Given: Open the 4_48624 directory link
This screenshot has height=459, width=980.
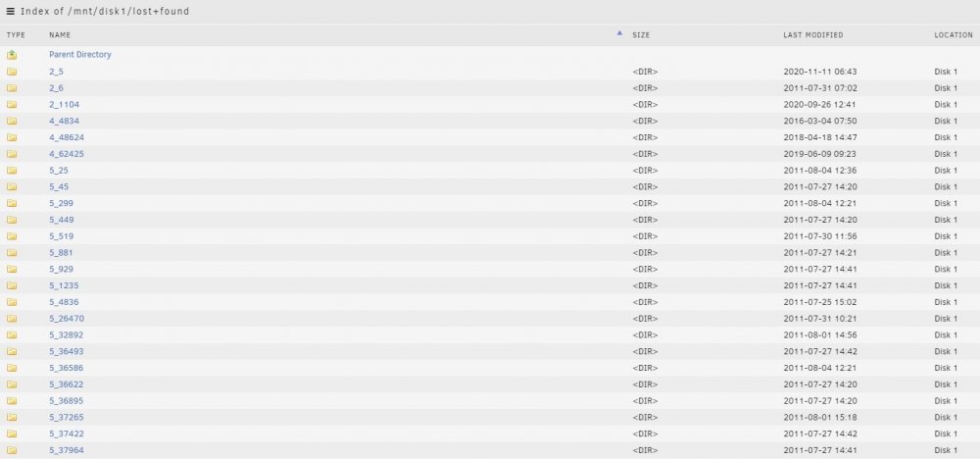Looking at the screenshot, I should (67, 137).
